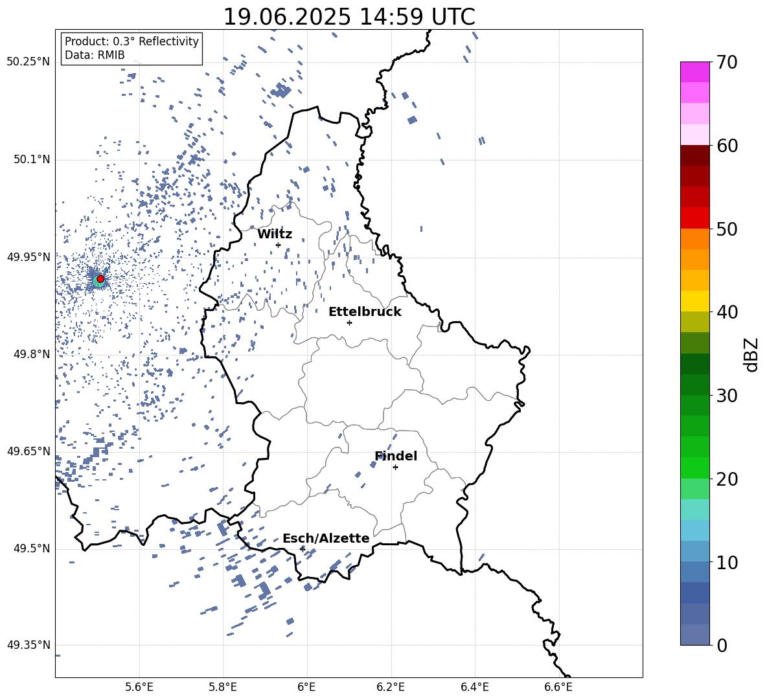Click the 60 tick on colorbar
Image resolution: width=767 pixels, height=700 pixels.
point(727,146)
